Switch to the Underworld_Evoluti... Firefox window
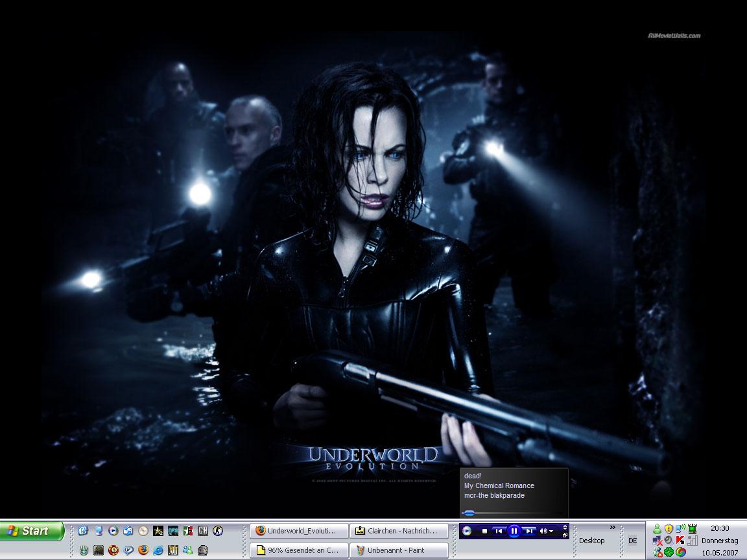747x560 pixels. click(x=299, y=531)
